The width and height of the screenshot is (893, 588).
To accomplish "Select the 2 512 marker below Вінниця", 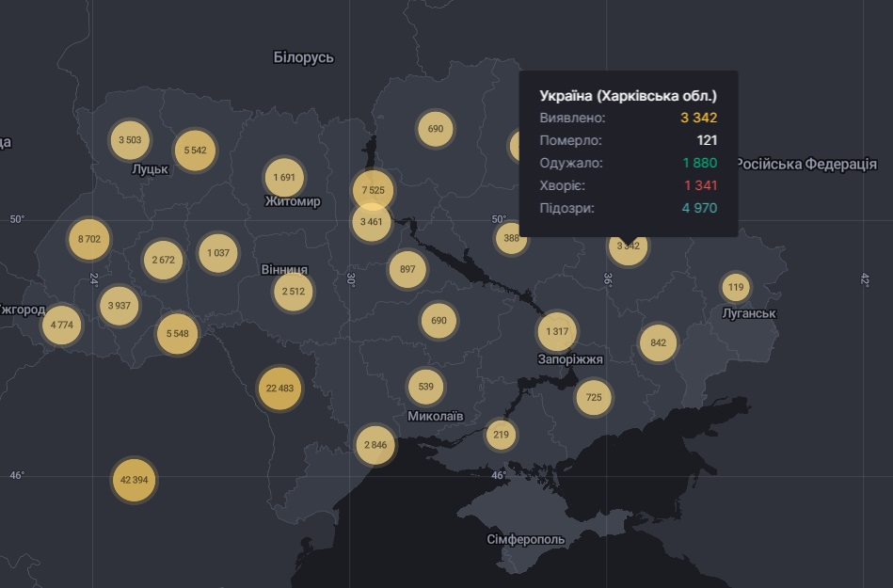I will (x=293, y=293).
